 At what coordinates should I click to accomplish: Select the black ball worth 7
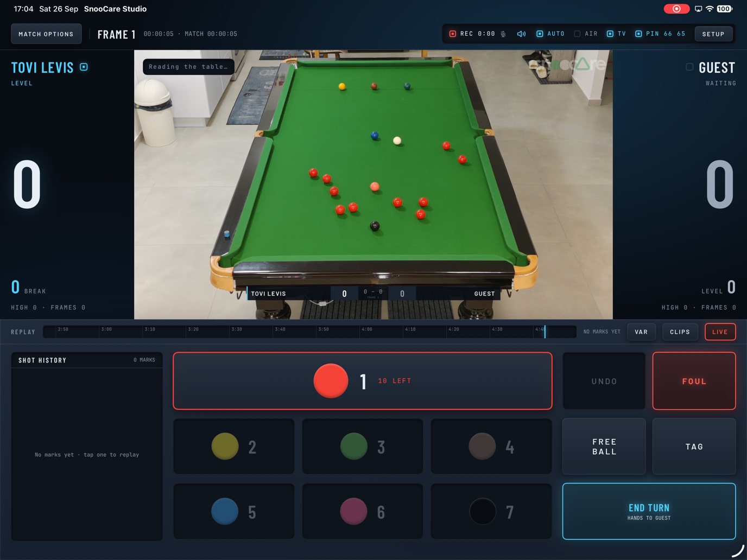[x=491, y=512]
